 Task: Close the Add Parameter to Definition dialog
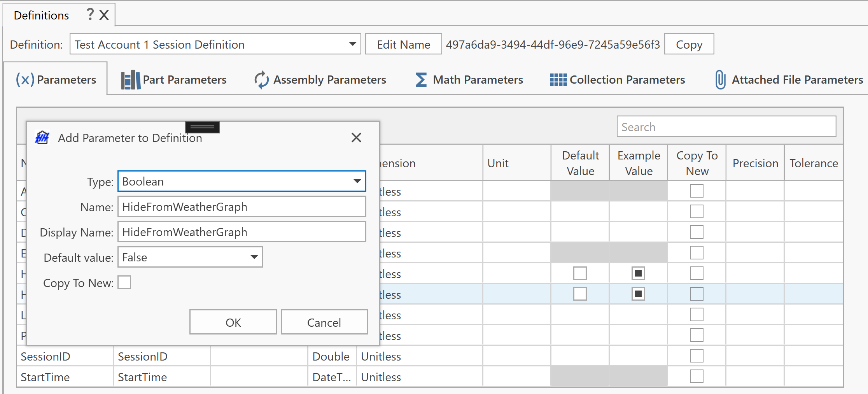(356, 137)
